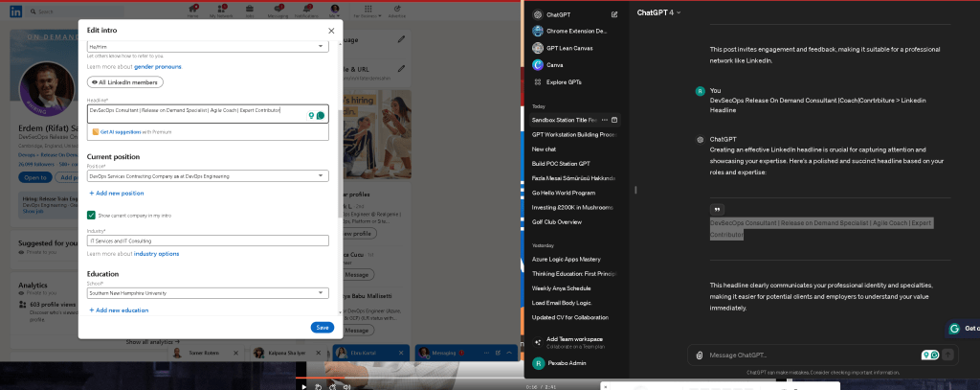
Task: Click the Open to button on profile
Action: click(35, 178)
